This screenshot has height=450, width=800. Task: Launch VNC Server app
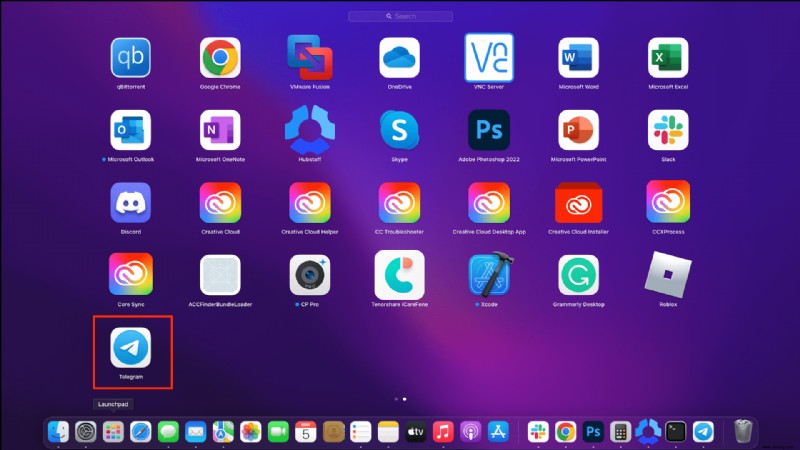489,58
